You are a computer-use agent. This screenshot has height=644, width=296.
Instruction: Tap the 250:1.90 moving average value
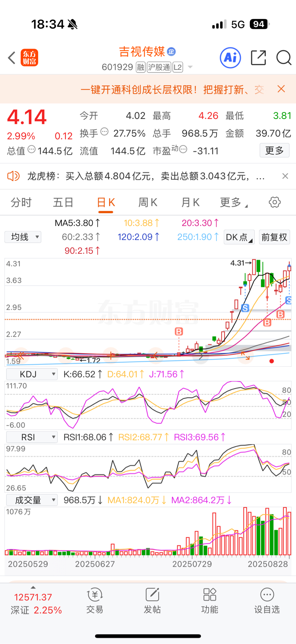[x=198, y=237]
